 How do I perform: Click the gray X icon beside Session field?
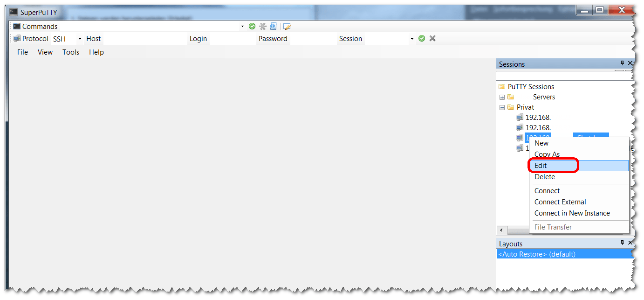click(x=432, y=39)
